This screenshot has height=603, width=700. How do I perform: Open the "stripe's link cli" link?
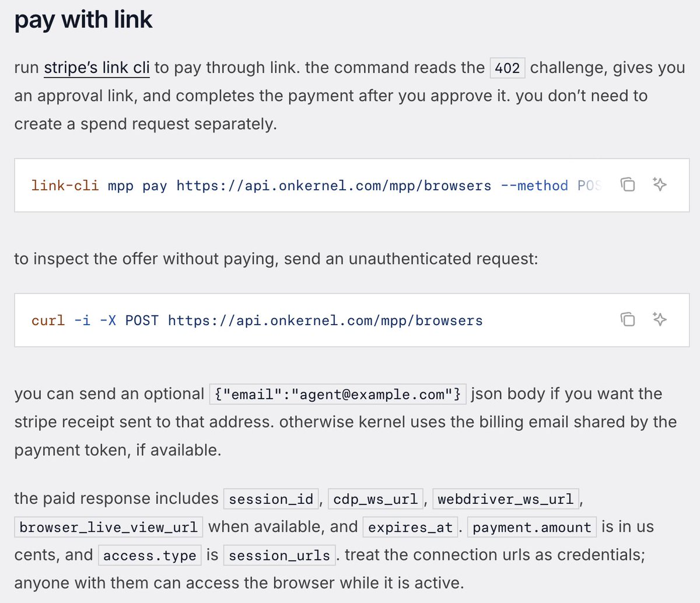(x=97, y=68)
